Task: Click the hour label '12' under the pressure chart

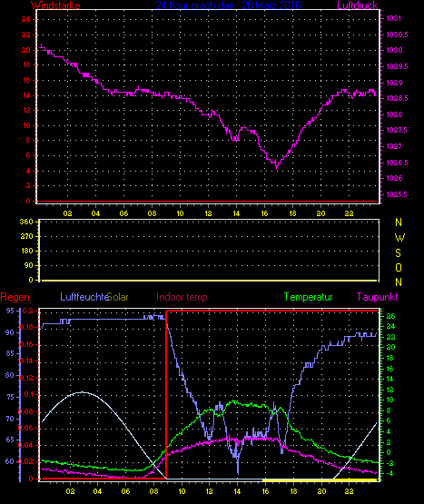Action: [208, 213]
